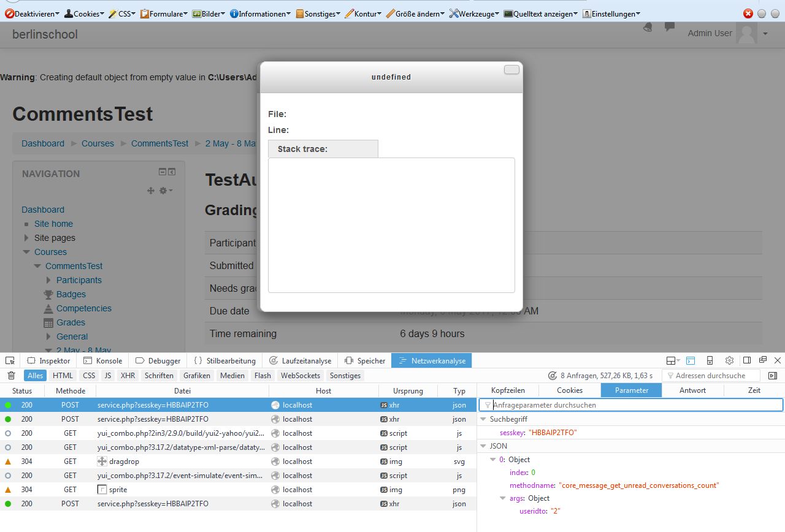Screen dimensions: 785x532
Task: Open the Quelltext anzeigen toolbar menu
Action: tap(541, 13)
